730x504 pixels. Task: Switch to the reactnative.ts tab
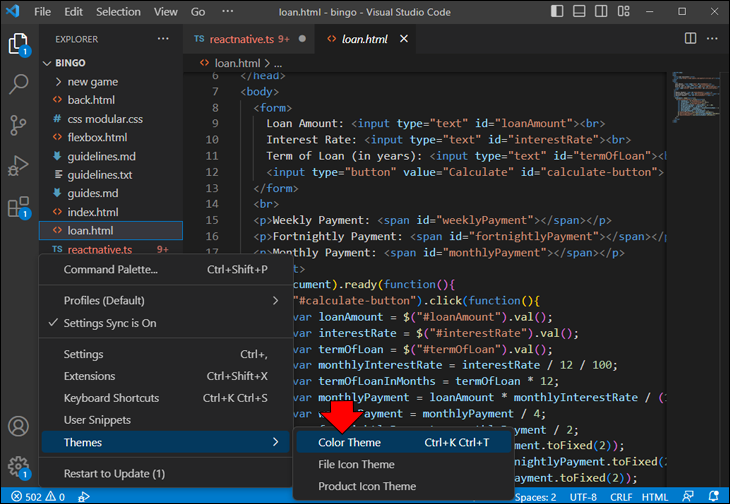(250, 39)
